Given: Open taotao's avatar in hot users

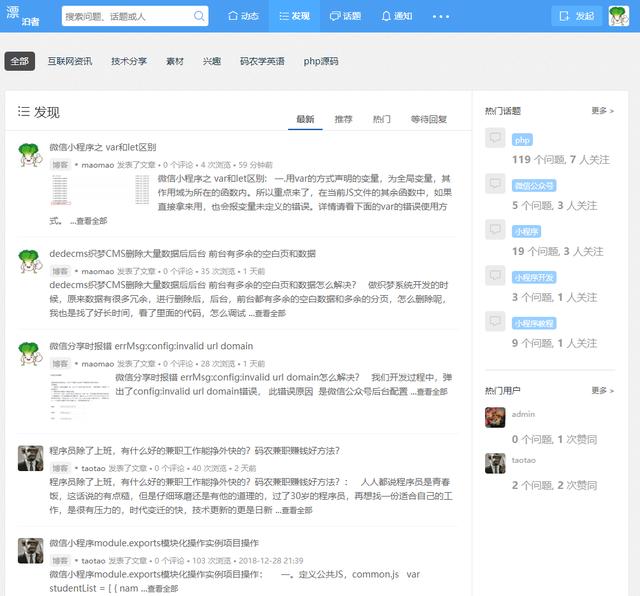Looking at the screenshot, I should click(x=495, y=463).
